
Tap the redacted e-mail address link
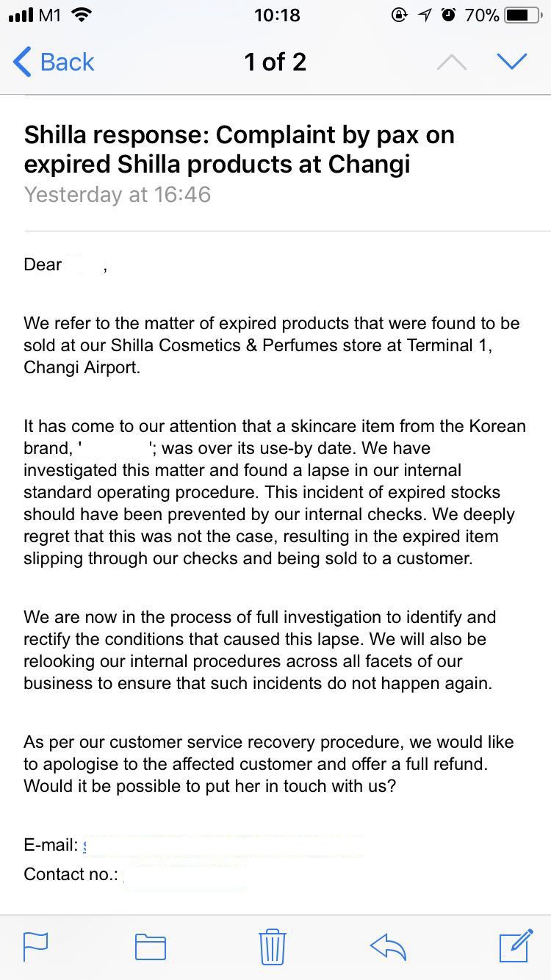coord(220,845)
